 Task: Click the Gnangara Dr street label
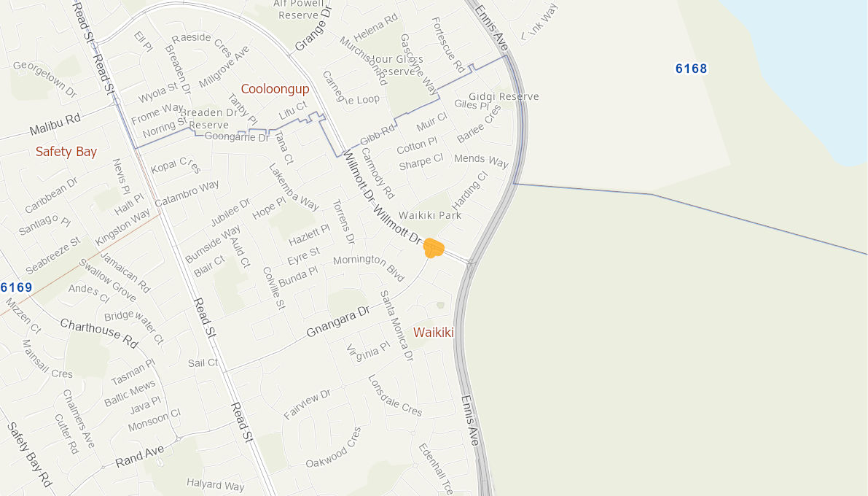337,322
